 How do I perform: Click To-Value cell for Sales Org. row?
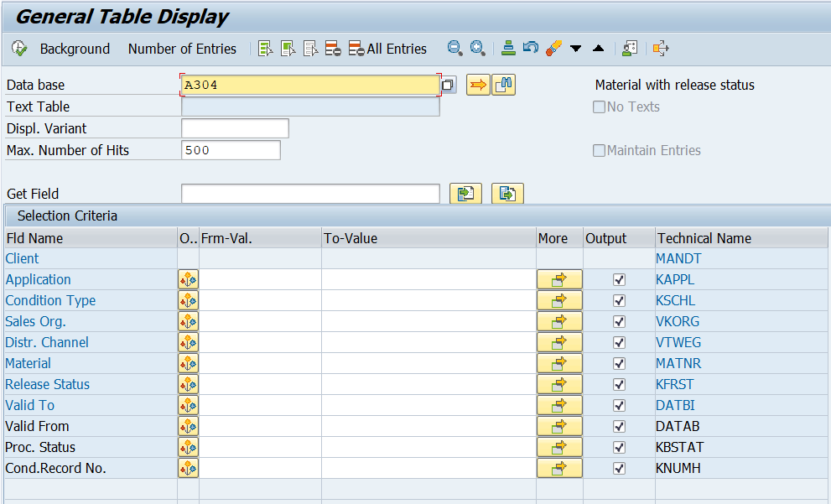(x=428, y=322)
